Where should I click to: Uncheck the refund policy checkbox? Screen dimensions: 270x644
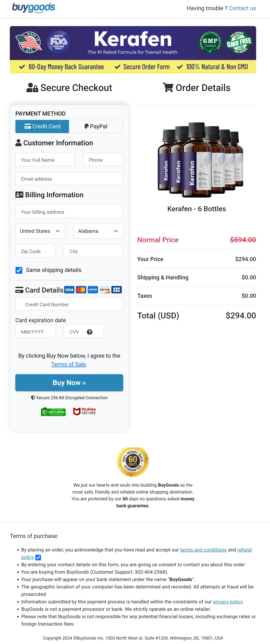pos(38,557)
